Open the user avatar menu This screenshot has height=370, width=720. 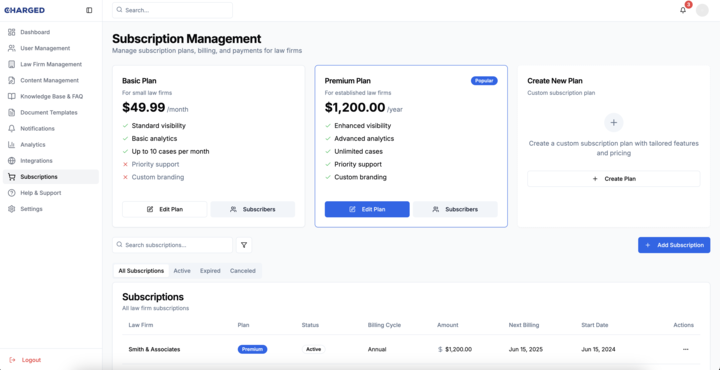tap(702, 10)
